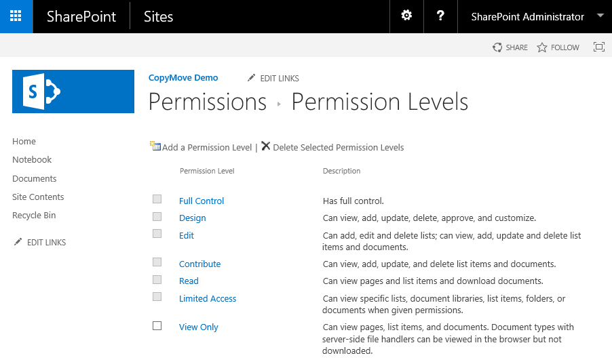Click the Sites link in top bar
Image resolution: width=612 pixels, height=364 pixels.
click(x=159, y=16)
